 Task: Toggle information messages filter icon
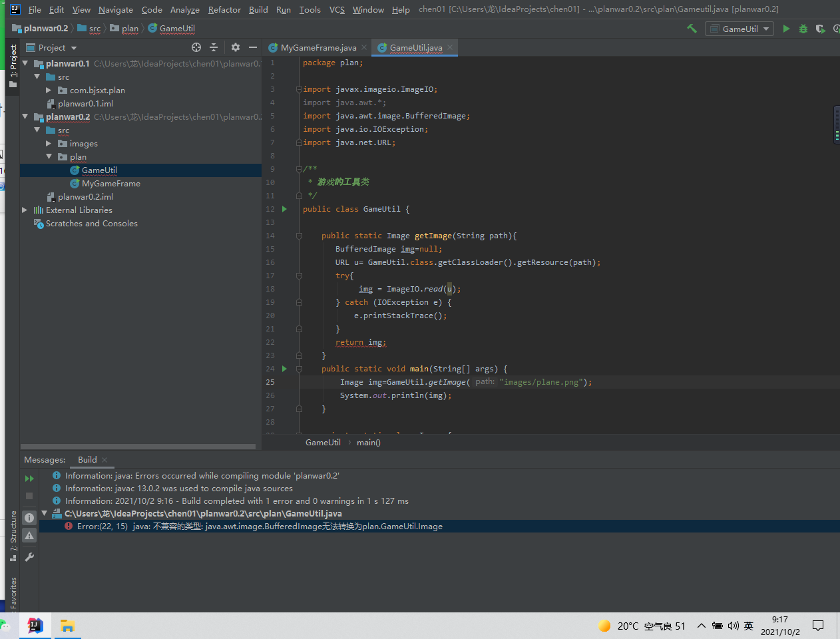tap(29, 518)
